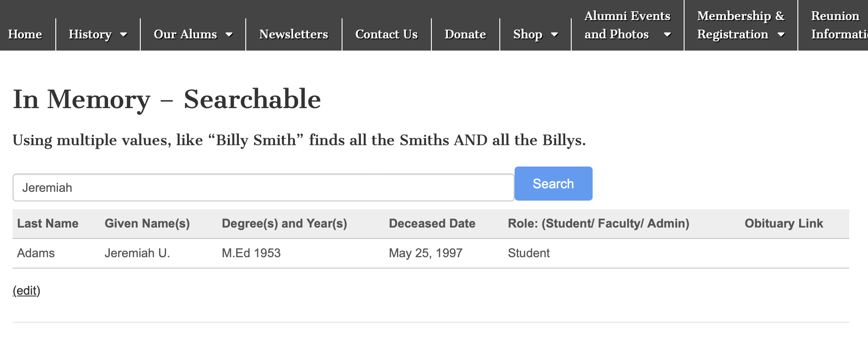Open the Contact Us page
This screenshot has height=347, width=868.
pos(387,34)
